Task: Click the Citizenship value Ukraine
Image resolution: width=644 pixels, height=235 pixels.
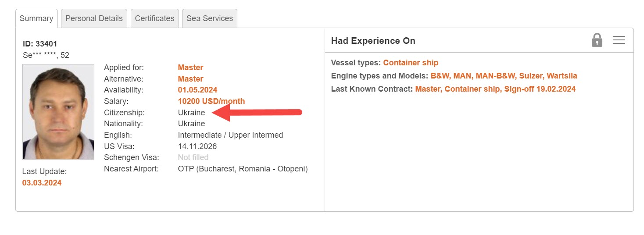Action: 191,113
